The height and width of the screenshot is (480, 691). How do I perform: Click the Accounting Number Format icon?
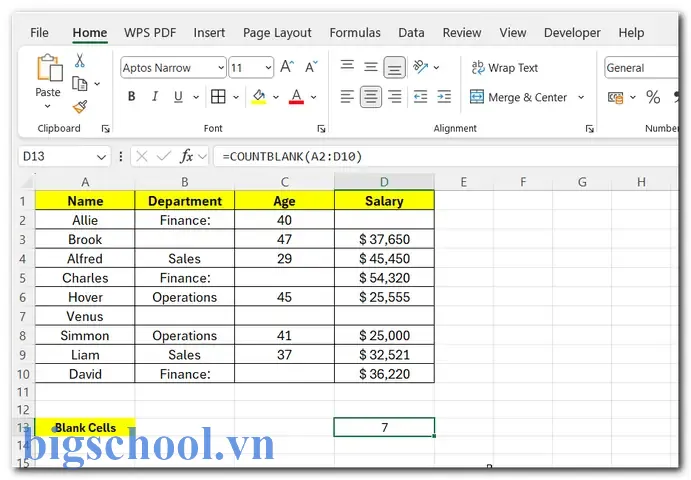click(616, 97)
